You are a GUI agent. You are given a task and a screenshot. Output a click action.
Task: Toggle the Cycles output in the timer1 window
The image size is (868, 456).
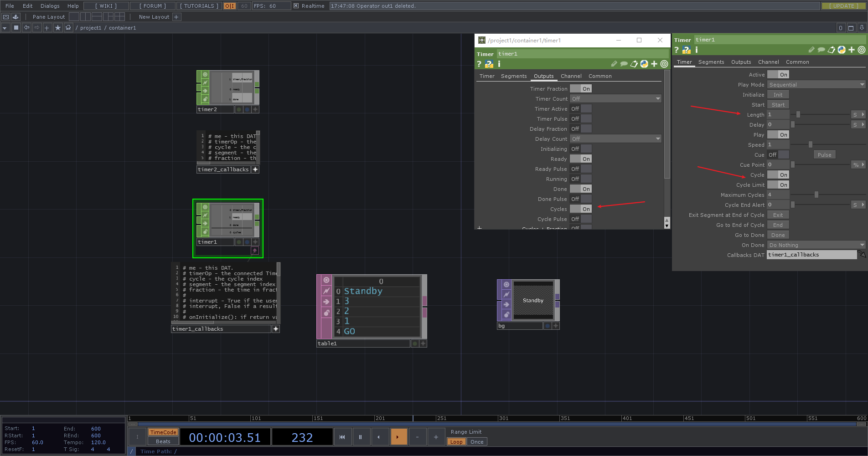click(580, 209)
